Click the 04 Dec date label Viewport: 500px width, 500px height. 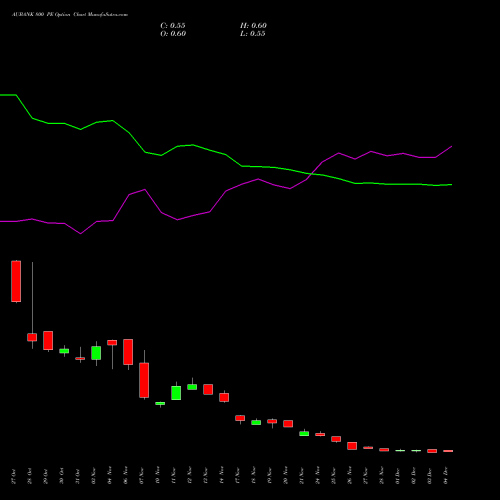446,476
